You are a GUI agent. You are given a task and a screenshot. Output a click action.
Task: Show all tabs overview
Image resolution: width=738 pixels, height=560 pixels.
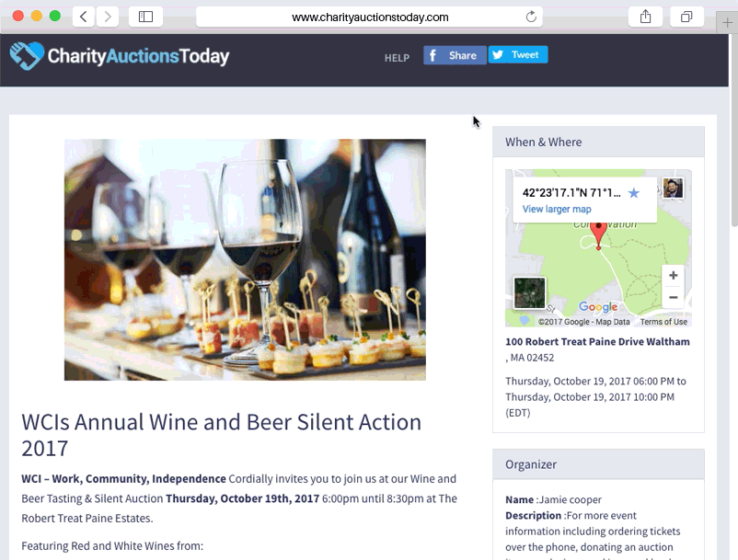[x=686, y=17]
